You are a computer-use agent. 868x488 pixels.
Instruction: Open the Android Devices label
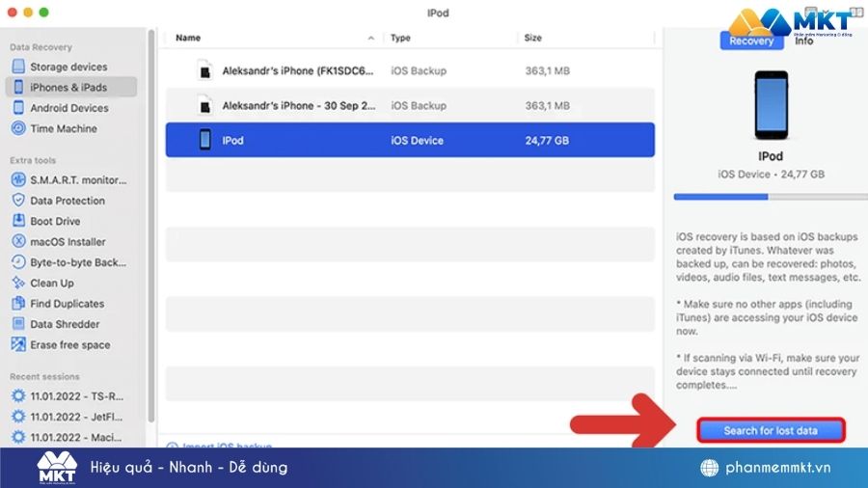69,108
